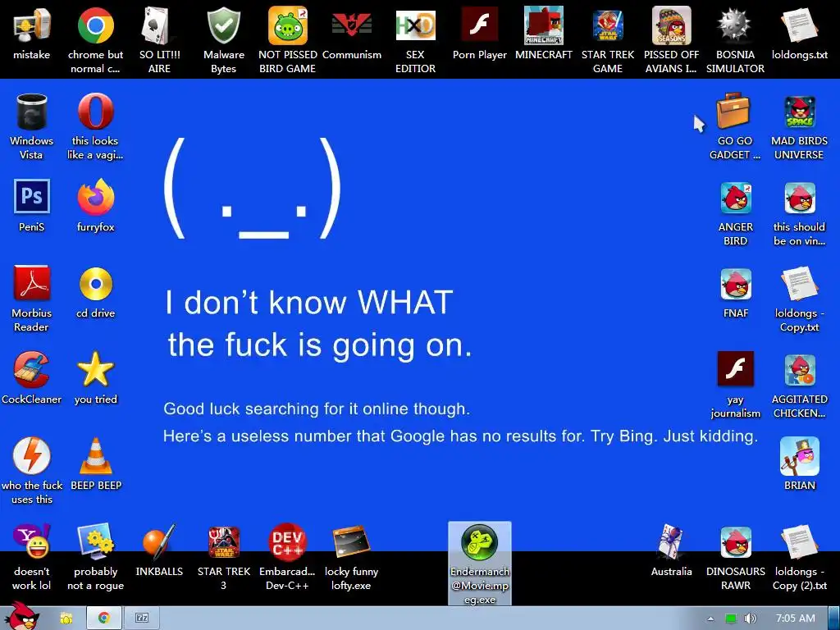Open the Photoshop 'PeniS' icon
This screenshot has width=840, height=630.
32,206
